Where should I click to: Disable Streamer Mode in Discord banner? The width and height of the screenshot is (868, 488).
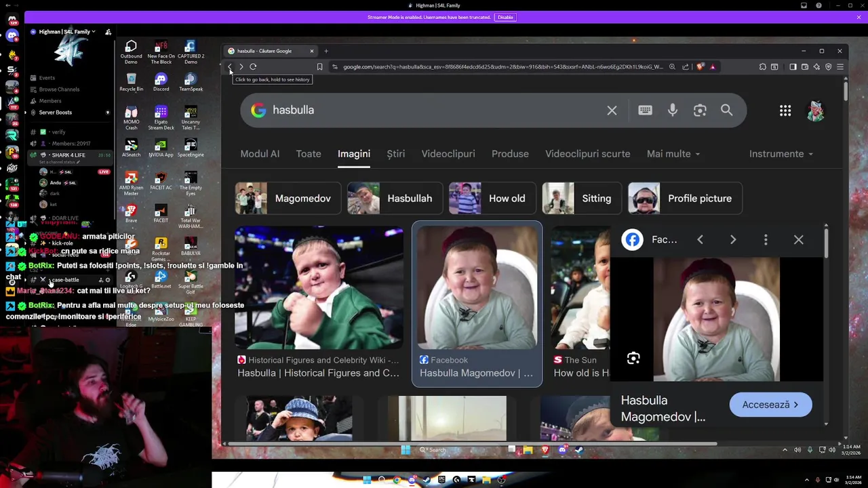[x=505, y=17]
